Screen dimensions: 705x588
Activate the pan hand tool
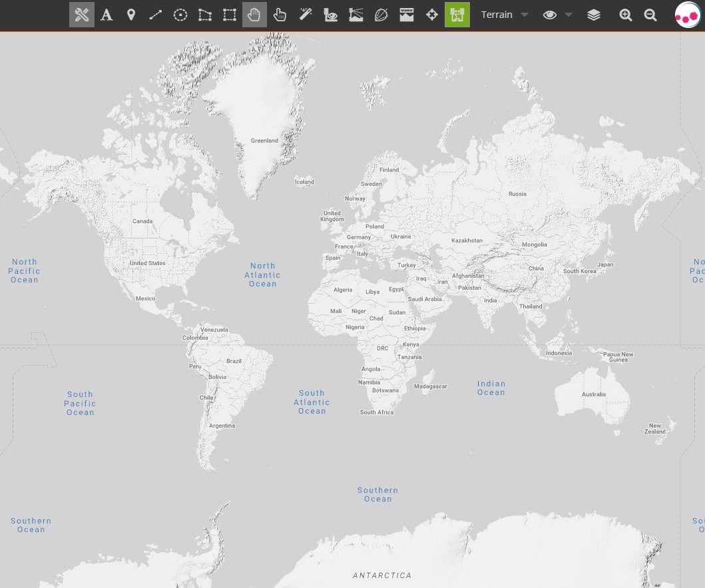coord(254,15)
